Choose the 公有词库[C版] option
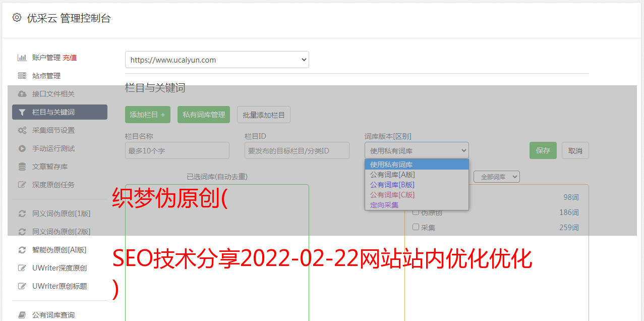The height and width of the screenshot is (321, 644). pyautogui.click(x=417, y=195)
